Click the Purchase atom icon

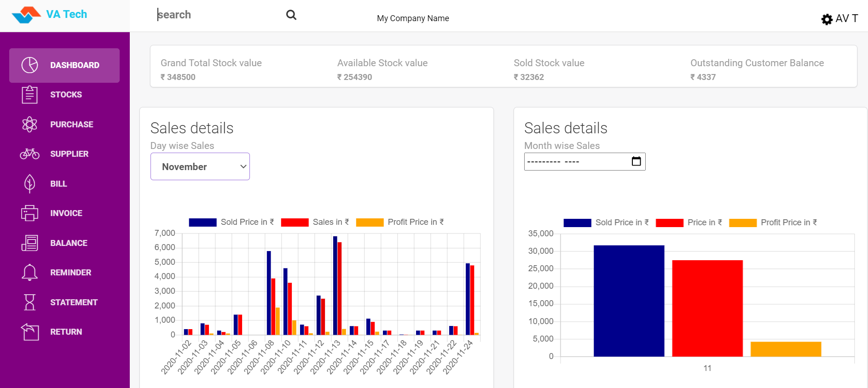coord(30,125)
